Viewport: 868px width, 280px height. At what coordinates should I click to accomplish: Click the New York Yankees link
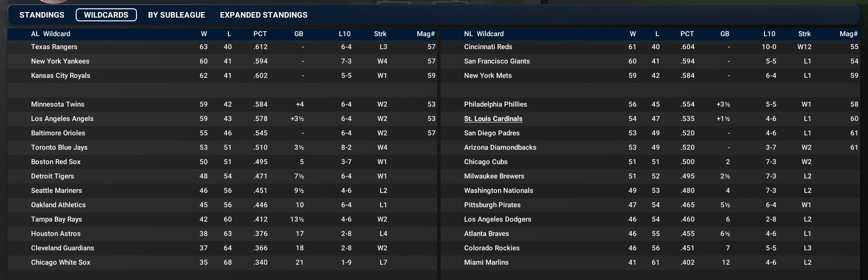[x=60, y=61]
